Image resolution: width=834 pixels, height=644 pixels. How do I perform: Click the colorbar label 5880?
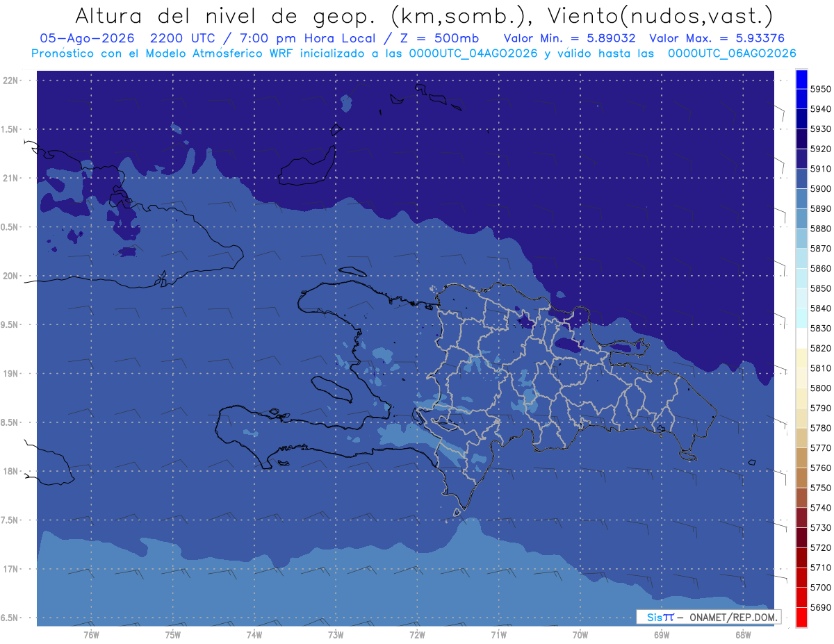pos(821,229)
